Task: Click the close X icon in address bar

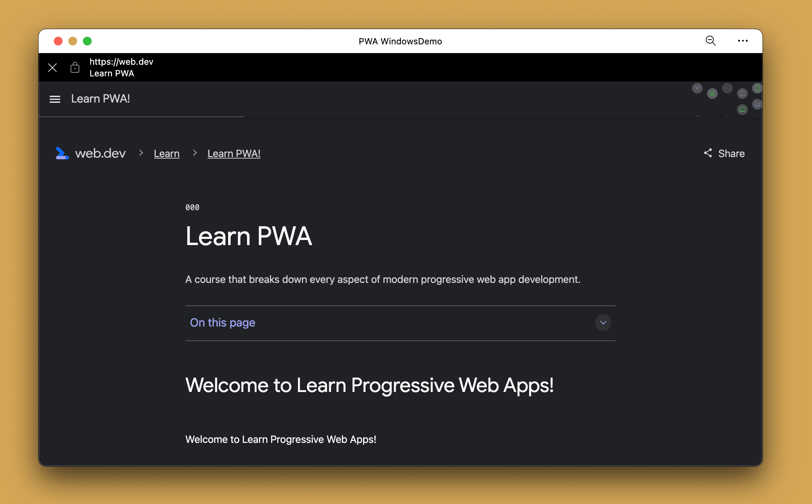Action: click(x=52, y=67)
